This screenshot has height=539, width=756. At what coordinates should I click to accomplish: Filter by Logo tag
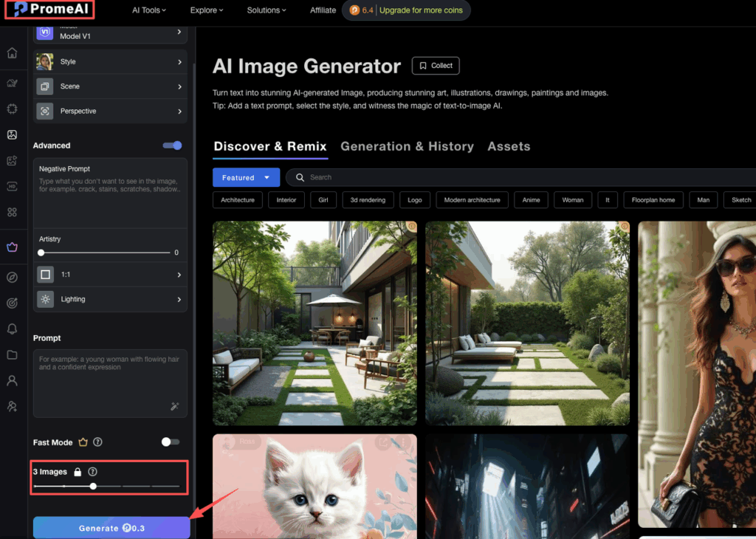[415, 200]
